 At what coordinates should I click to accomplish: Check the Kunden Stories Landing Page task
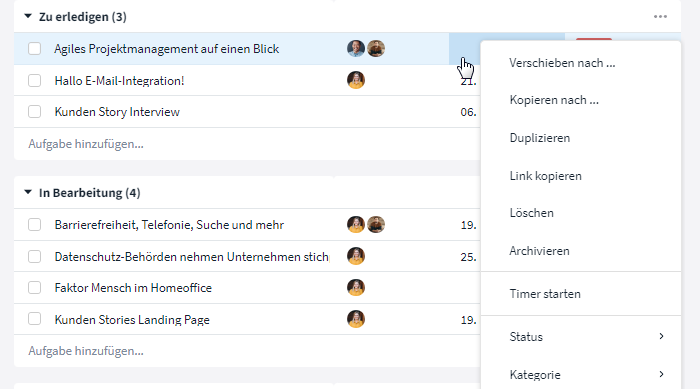click(34, 319)
